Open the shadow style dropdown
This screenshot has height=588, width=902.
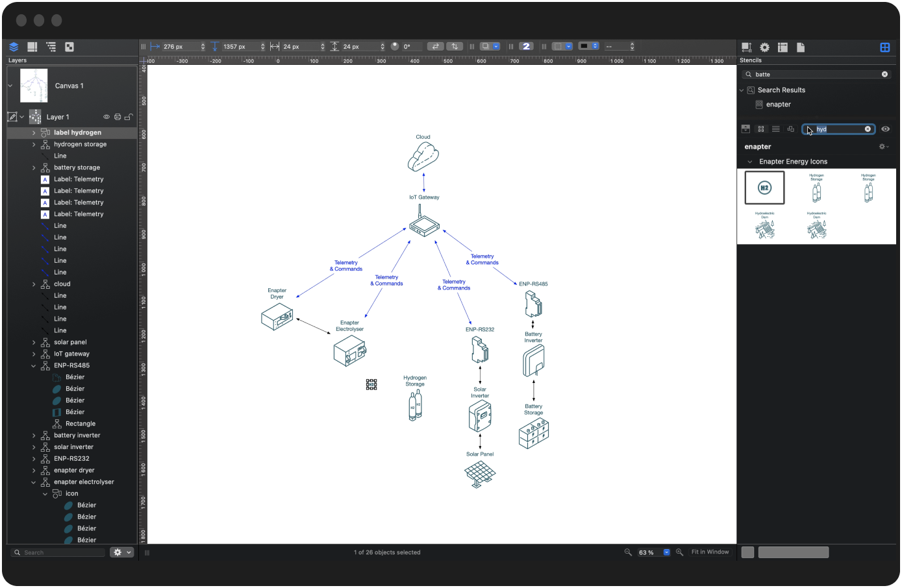point(490,46)
